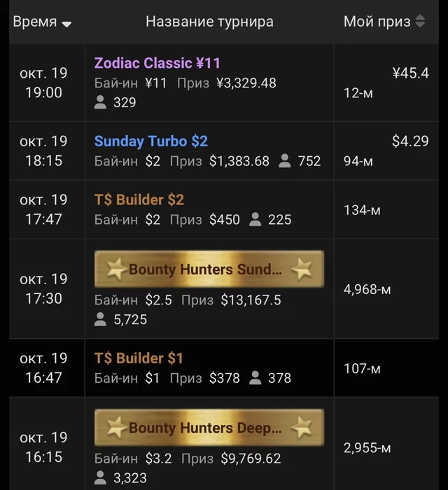Open the T$ Builder $2 tournament

pyautogui.click(x=139, y=199)
